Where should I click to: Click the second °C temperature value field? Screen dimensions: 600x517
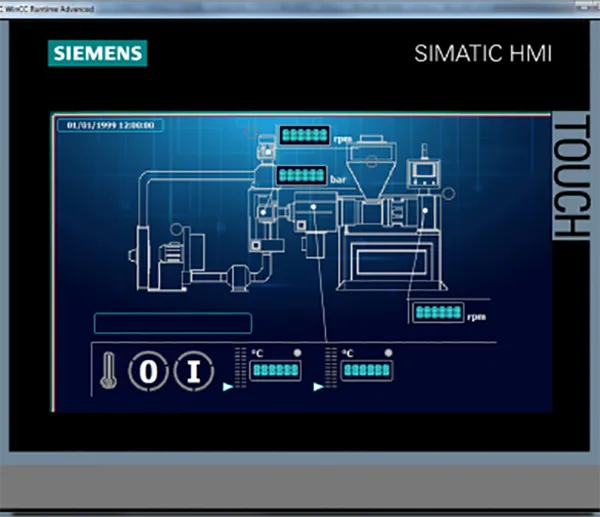(367, 370)
